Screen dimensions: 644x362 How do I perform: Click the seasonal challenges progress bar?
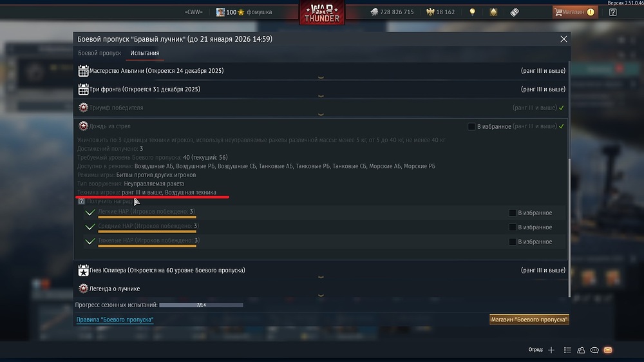tap(201, 305)
